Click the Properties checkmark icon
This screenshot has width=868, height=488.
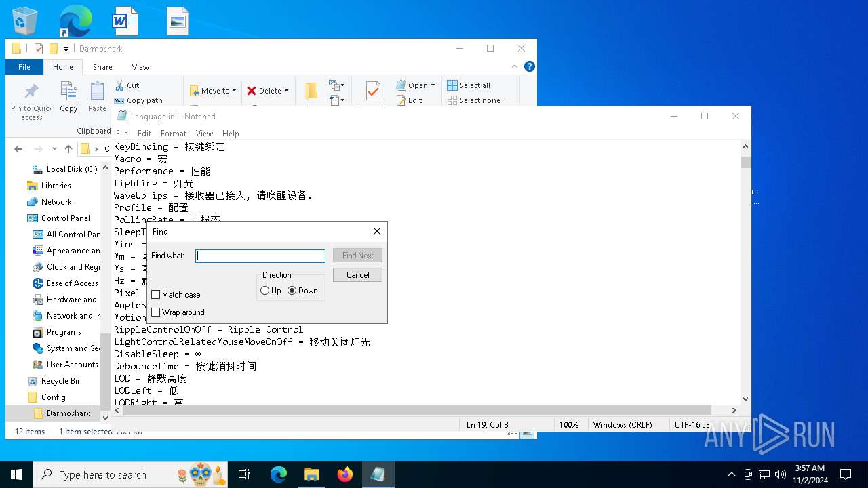coord(373,91)
